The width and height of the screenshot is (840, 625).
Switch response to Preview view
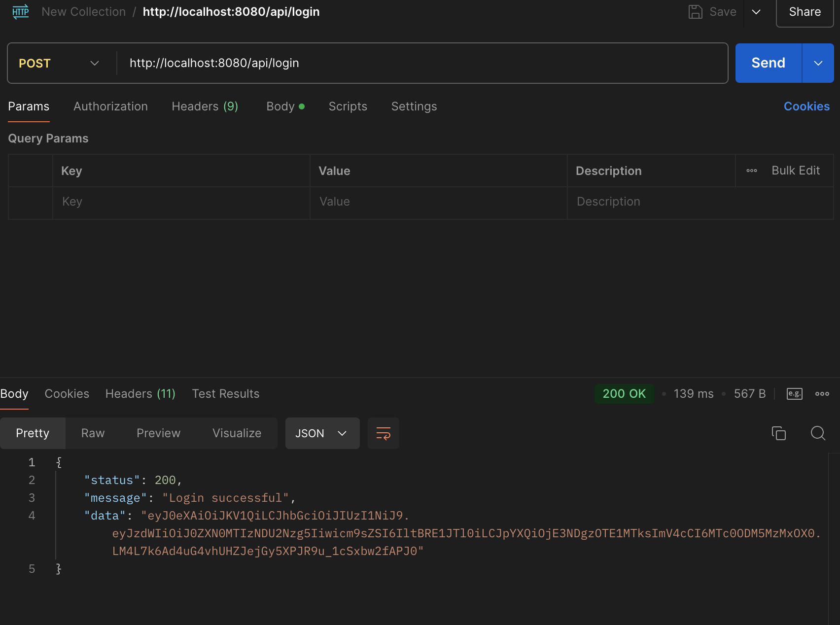(x=158, y=433)
